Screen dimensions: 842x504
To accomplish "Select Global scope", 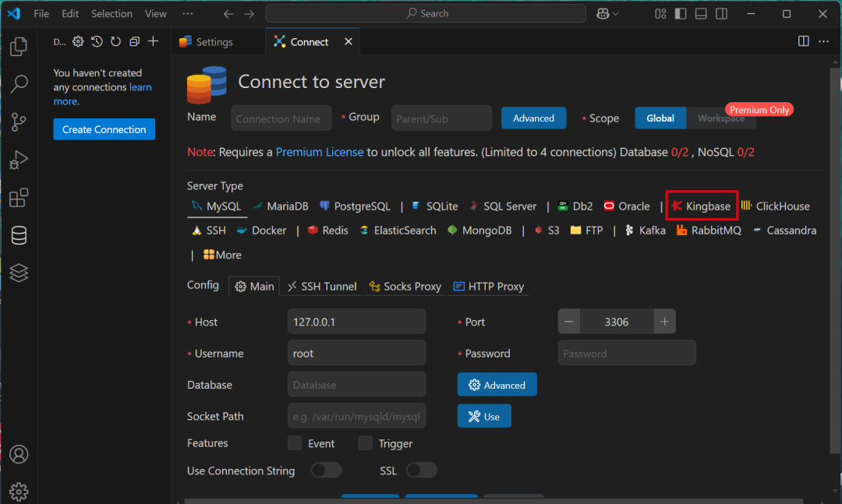I will click(660, 118).
